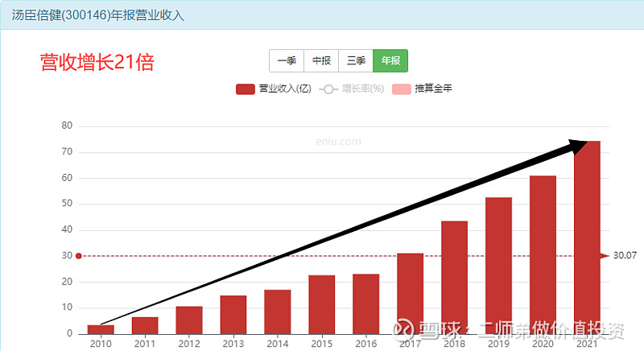Click the y-axis label 10
This screenshot has width=644, height=351.
point(67,307)
